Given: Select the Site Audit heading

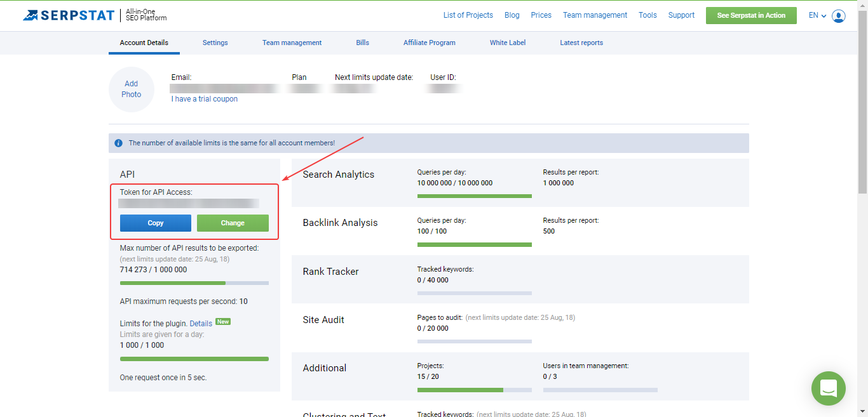Looking at the screenshot, I should 323,320.
